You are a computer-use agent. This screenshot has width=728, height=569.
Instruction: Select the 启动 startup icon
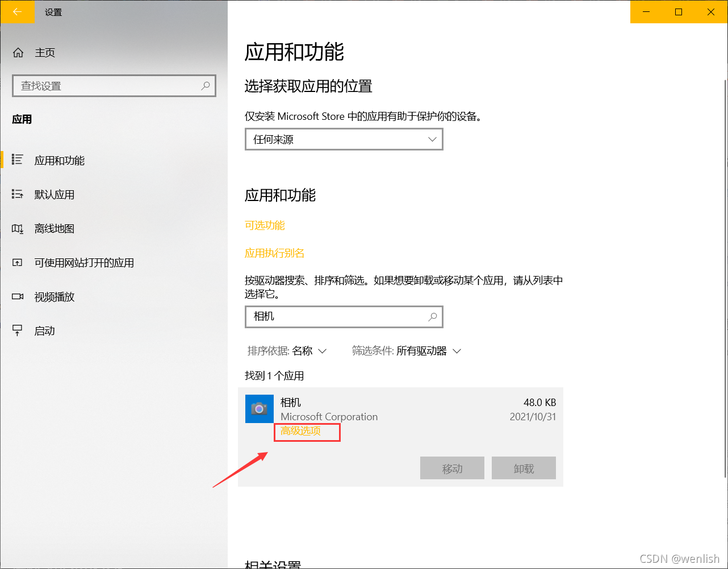18,330
